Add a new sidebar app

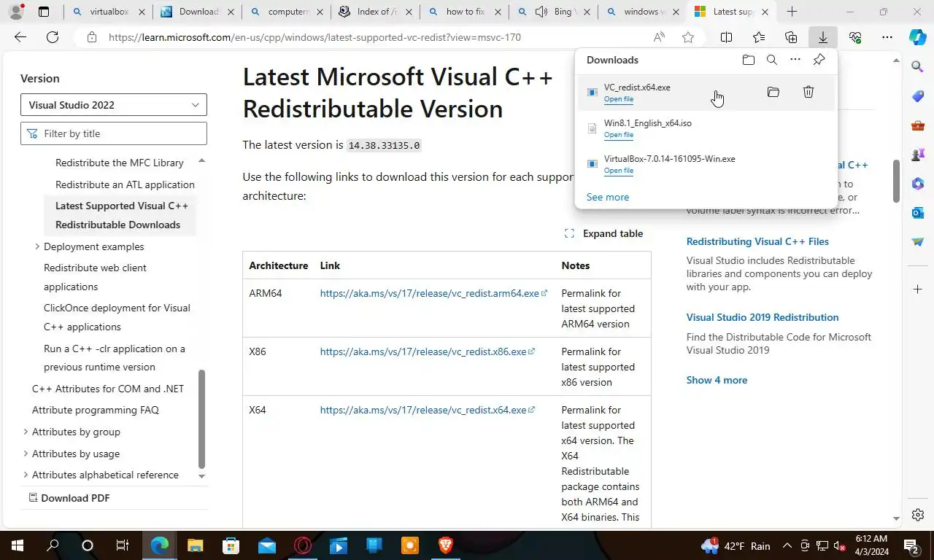[918, 289]
